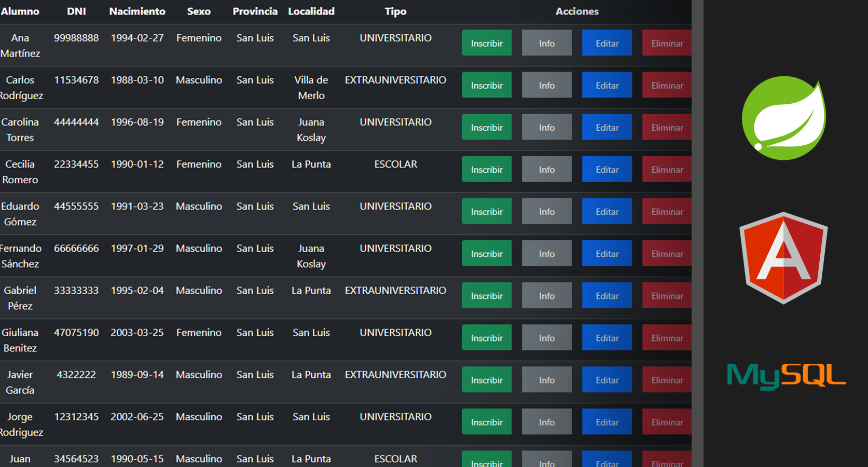The height and width of the screenshot is (467, 868).
Task: Click the Tipo column header
Action: click(x=395, y=11)
